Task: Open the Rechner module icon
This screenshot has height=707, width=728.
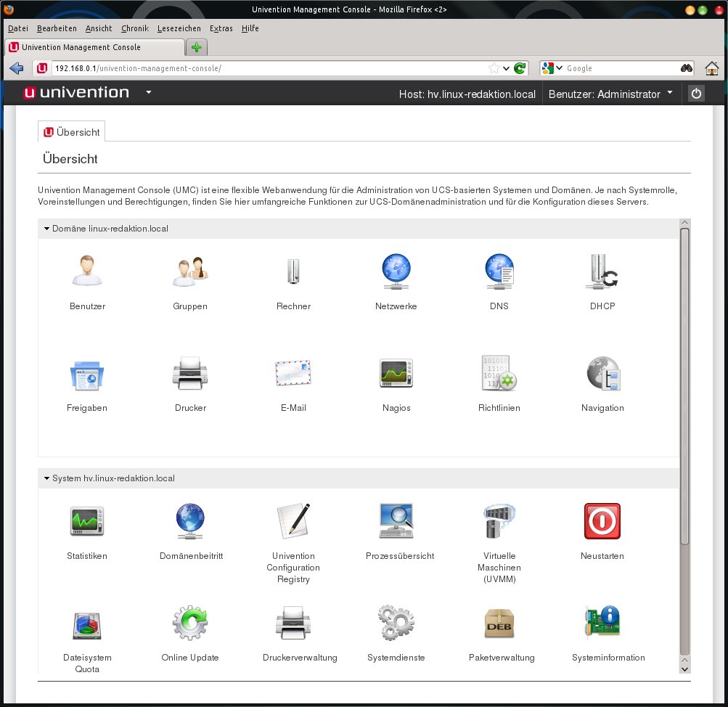Action: 293,271
